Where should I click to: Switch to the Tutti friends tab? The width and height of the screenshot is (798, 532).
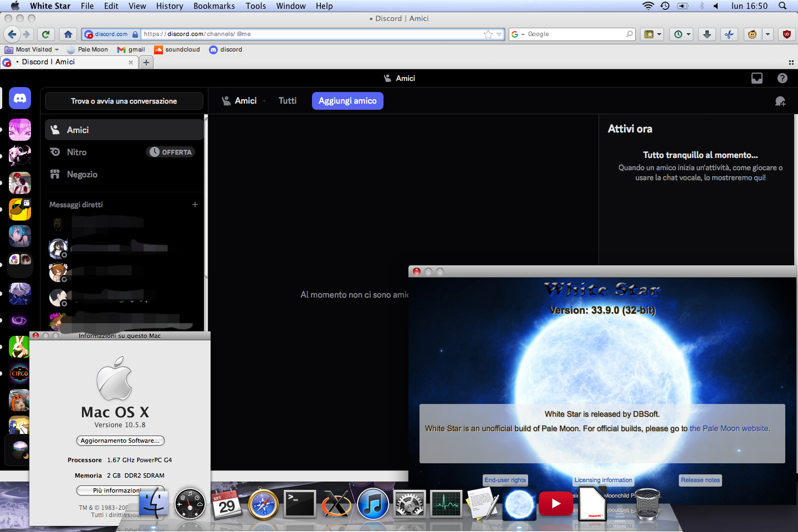(288, 101)
